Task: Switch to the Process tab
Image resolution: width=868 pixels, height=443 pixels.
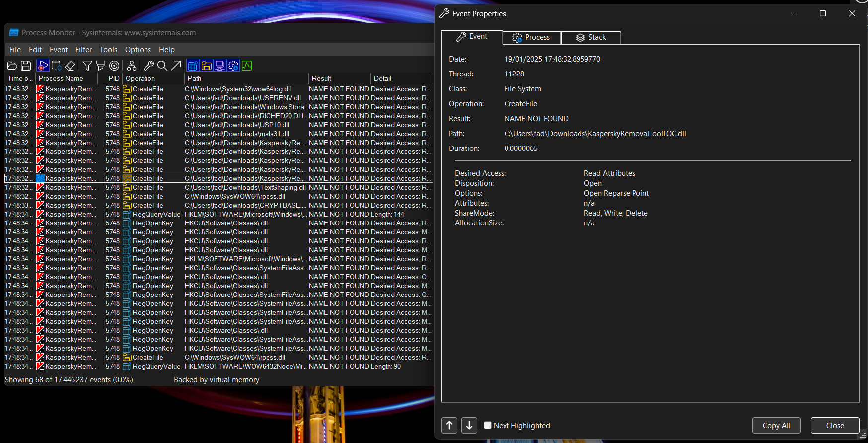Action: point(531,37)
